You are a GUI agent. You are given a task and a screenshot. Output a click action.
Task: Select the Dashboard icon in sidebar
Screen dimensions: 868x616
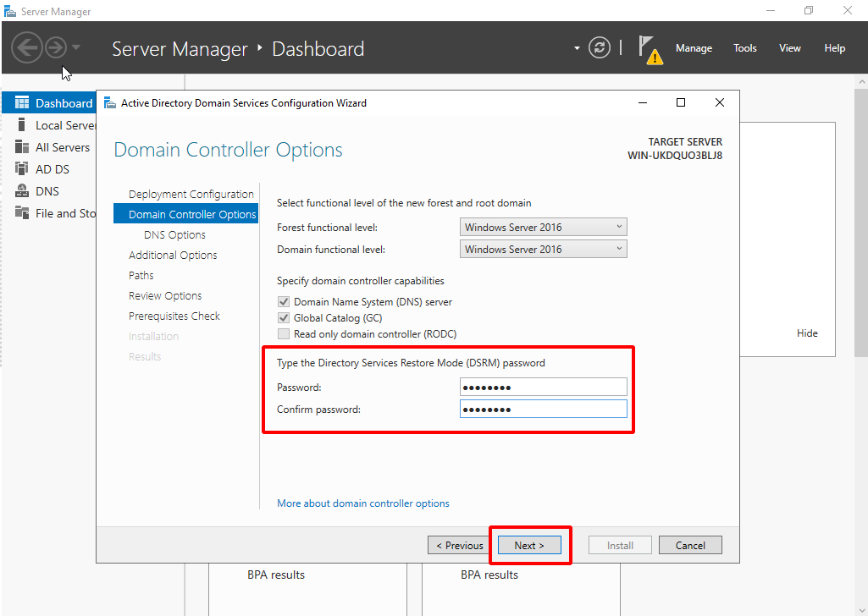point(22,103)
